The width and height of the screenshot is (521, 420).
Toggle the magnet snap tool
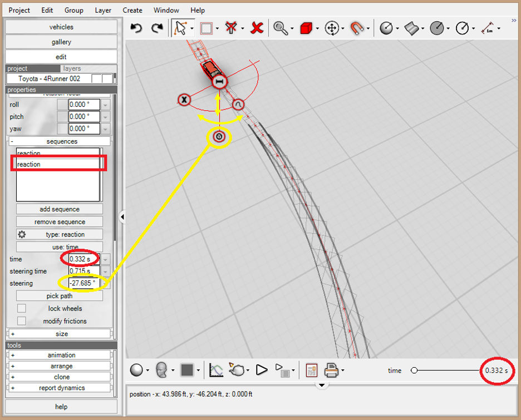(357, 28)
